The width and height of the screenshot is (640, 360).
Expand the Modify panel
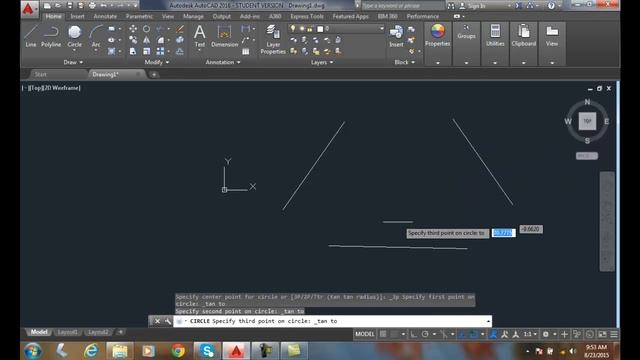pos(157,62)
